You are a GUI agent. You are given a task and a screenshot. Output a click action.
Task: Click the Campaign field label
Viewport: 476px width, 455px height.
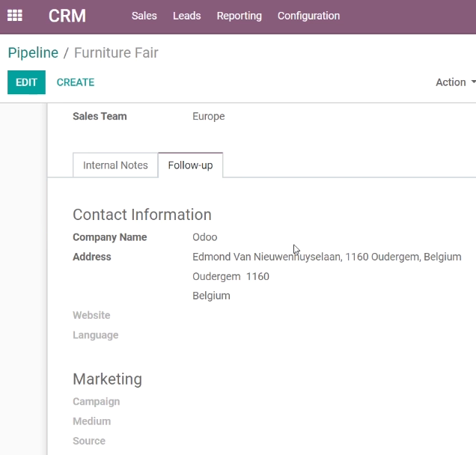(97, 402)
